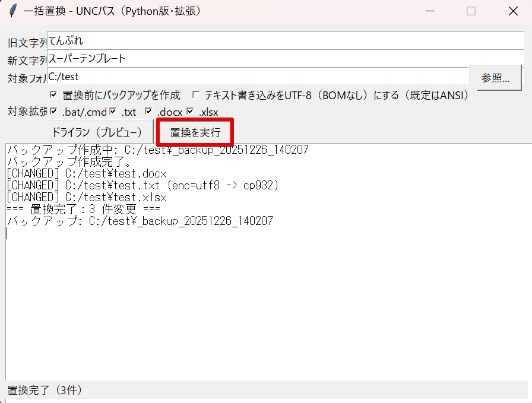The width and height of the screenshot is (532, 403).
Task: Enable UTF-8 (BOMなし) text writing checkbox
Action: point(196,95)
